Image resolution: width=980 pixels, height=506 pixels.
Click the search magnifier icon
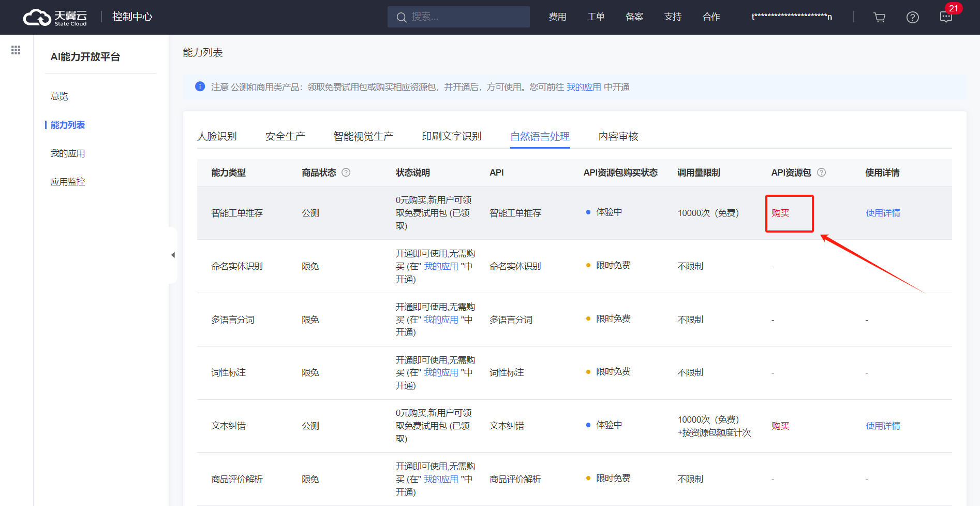coord(401,17)
